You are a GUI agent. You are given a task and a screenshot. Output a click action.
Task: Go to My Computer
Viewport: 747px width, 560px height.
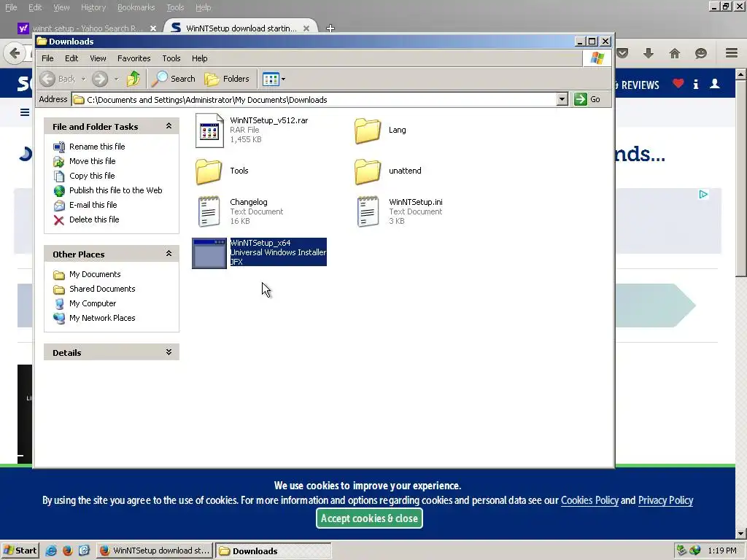(93, 304)
